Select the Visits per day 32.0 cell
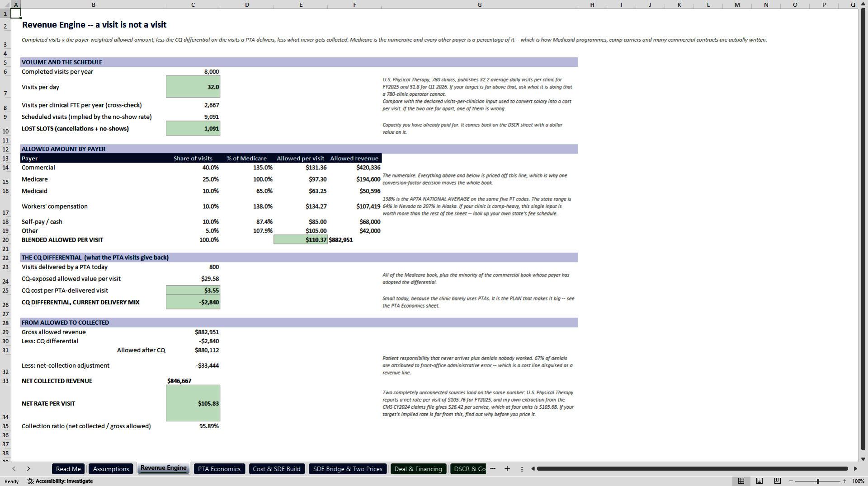Screen dimensions: 868x486 193,87
